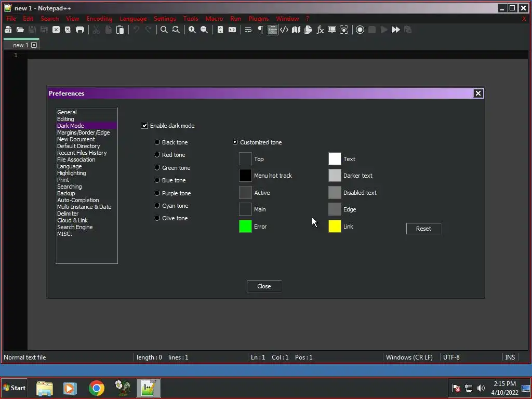Toggle the Word wrap toolbar icon
This screenshot has height=399, width=532.
(x=248, y=30)
